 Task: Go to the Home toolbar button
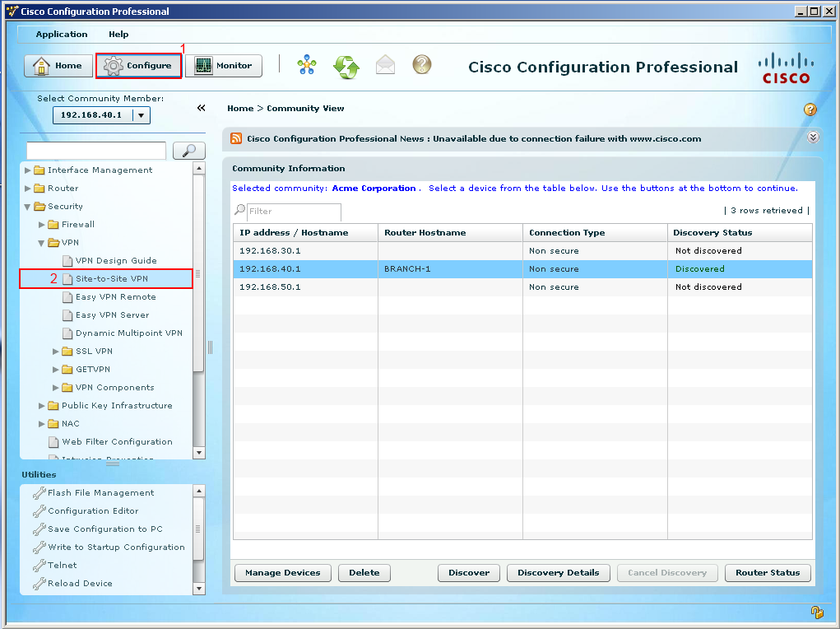(x=58, y=65)
